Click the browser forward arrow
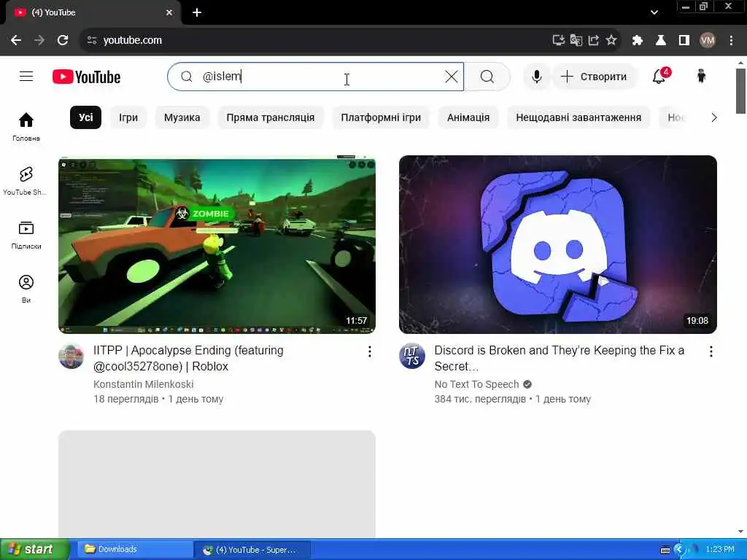This screenshot has width=747, height=560. [x=39, y=41]
